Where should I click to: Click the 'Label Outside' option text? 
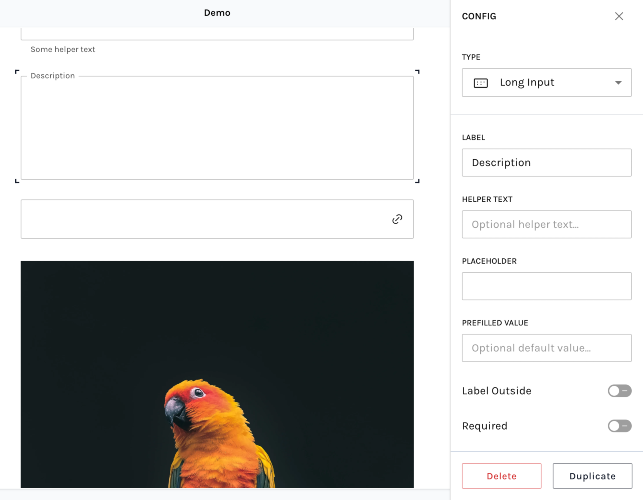click(497, 391)
